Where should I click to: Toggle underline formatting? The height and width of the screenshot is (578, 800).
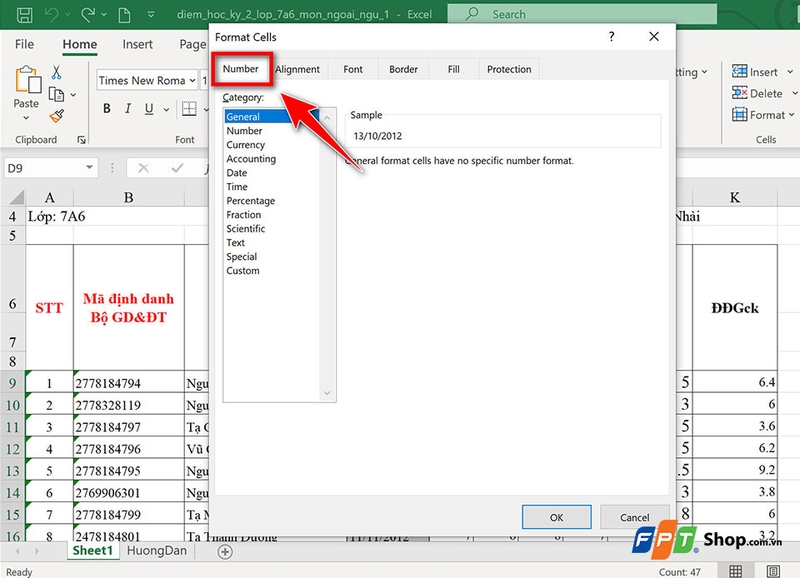[x=147, y=106]
